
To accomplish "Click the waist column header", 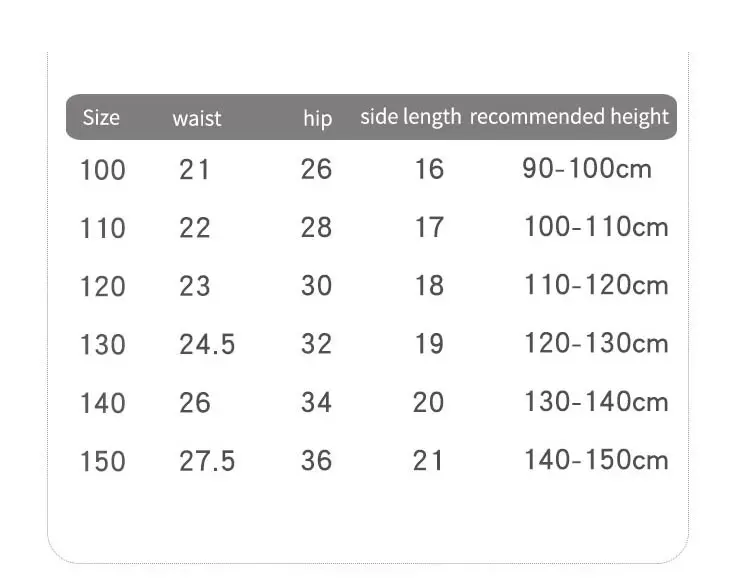I will tap(197, 119).
